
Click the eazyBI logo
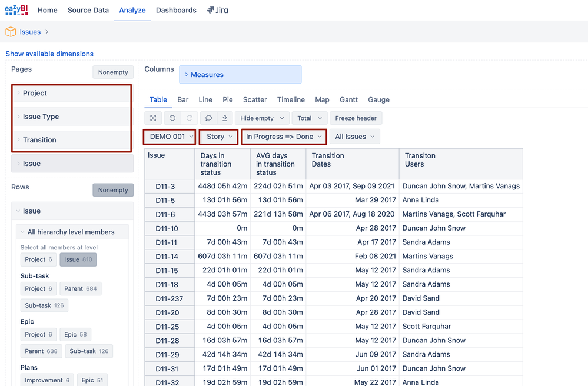(16, 10)
